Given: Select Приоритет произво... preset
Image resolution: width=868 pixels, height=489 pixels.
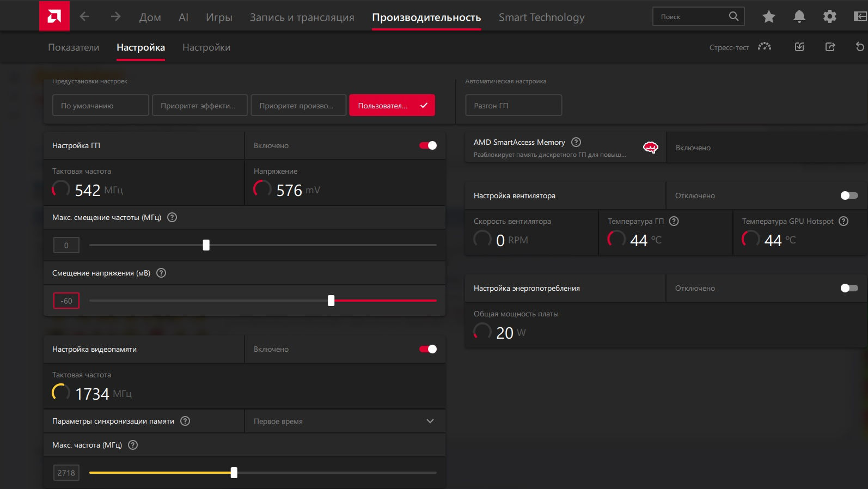Looking at the screenshot, I should (298, 105).
